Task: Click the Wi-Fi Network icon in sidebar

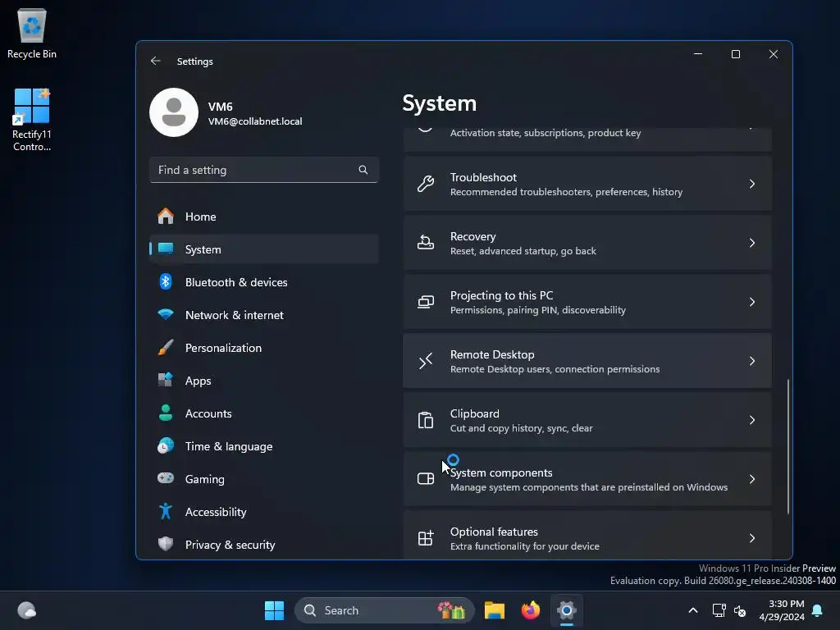Action: click(x=166, y=314)
